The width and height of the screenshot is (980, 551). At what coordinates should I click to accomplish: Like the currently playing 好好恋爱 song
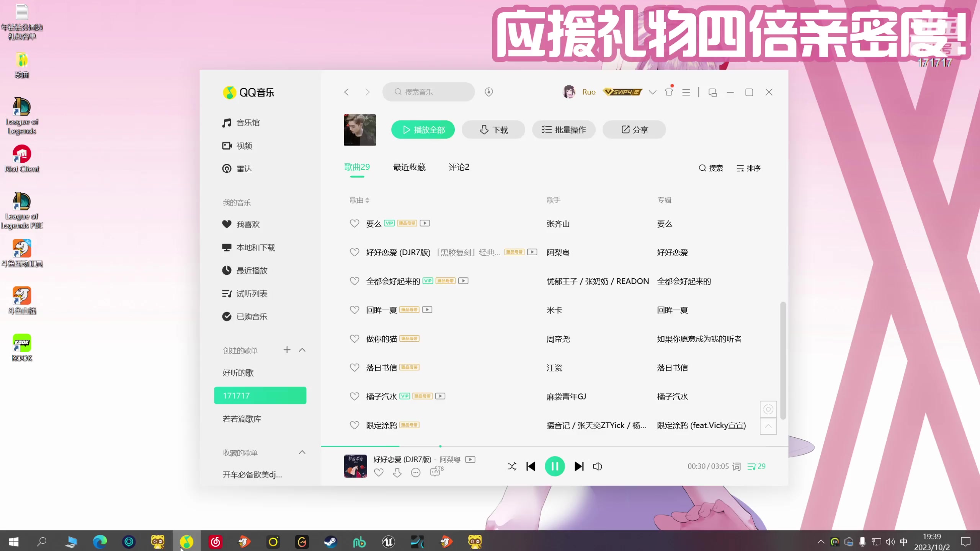click(379, 473)
